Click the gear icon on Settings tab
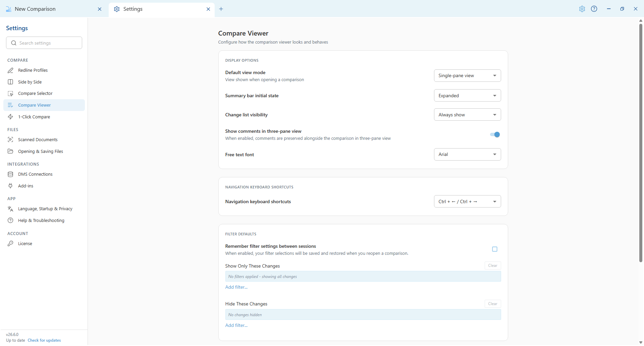 pos(117,9)
